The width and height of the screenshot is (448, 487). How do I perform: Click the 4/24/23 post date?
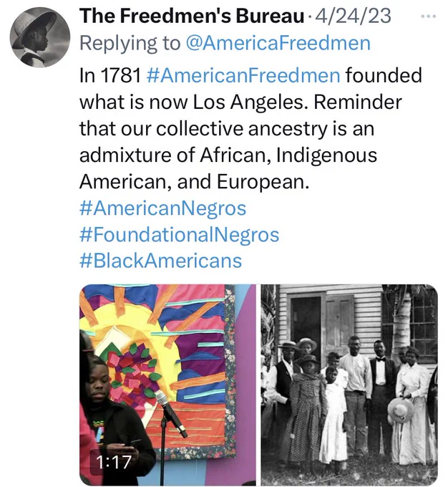click(x=353, y=16)
